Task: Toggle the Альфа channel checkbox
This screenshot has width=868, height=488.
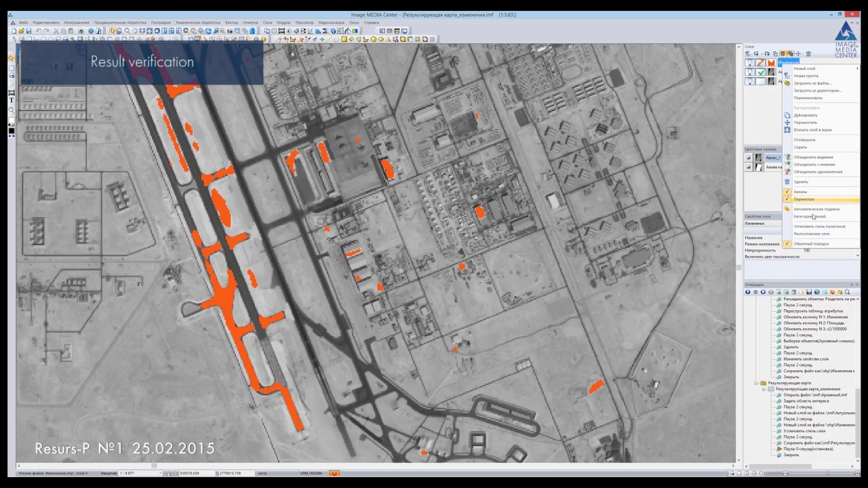Action: [x=749, y=167]
